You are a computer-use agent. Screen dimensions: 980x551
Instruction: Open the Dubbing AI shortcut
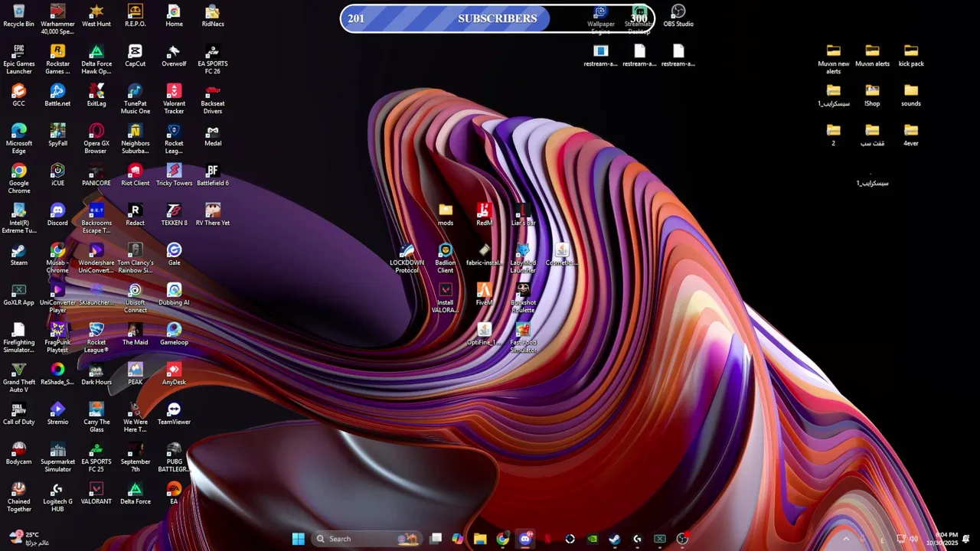pyautogui.click(x=174, y=294)
